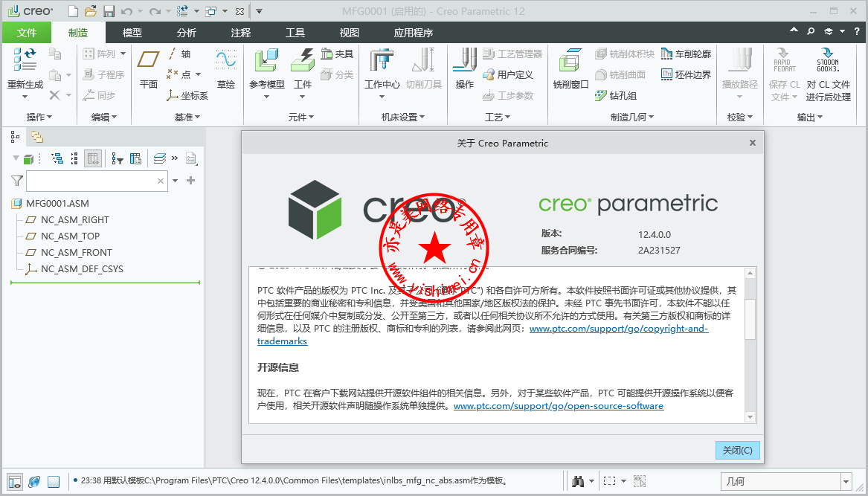
Task: Toggle the navigator panel display in status bar
Action: pyautogui.click(x=15, y=482)
